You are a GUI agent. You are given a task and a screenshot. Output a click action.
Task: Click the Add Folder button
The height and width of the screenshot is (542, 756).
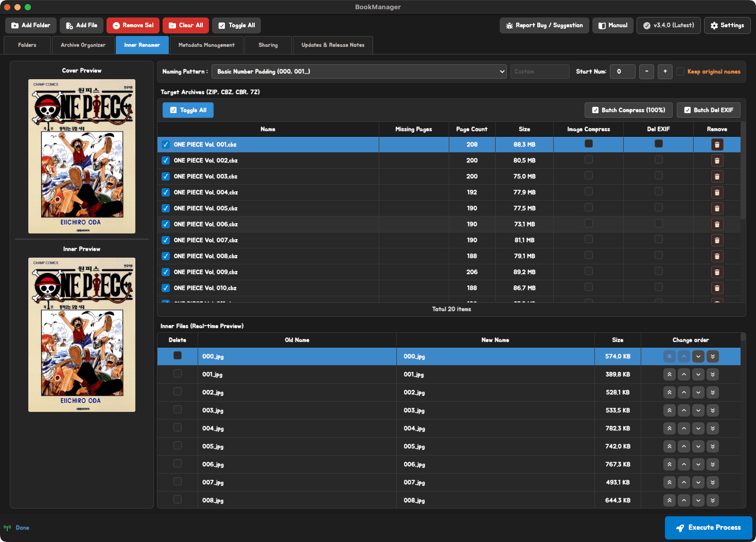[x=31, y=25]
